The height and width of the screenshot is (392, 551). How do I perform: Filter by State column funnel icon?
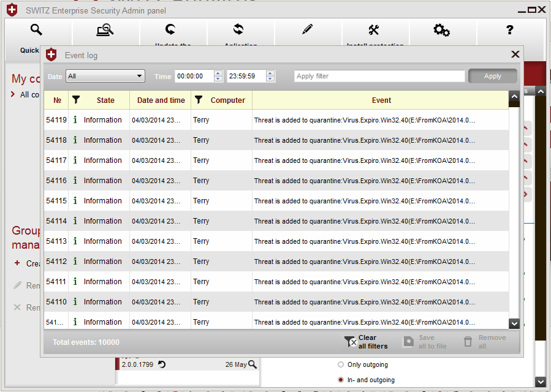pos(76,100)
